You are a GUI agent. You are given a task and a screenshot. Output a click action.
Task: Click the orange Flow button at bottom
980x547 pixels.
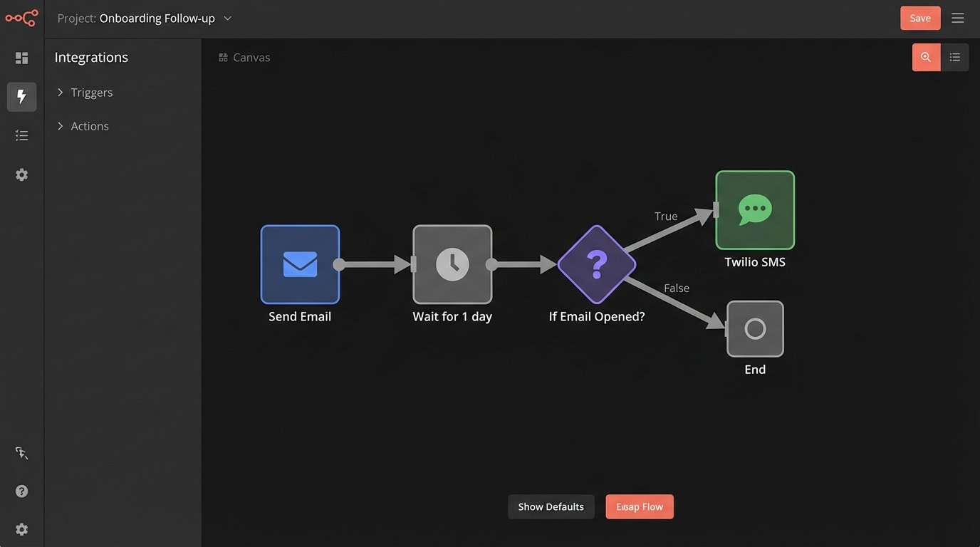640,507
